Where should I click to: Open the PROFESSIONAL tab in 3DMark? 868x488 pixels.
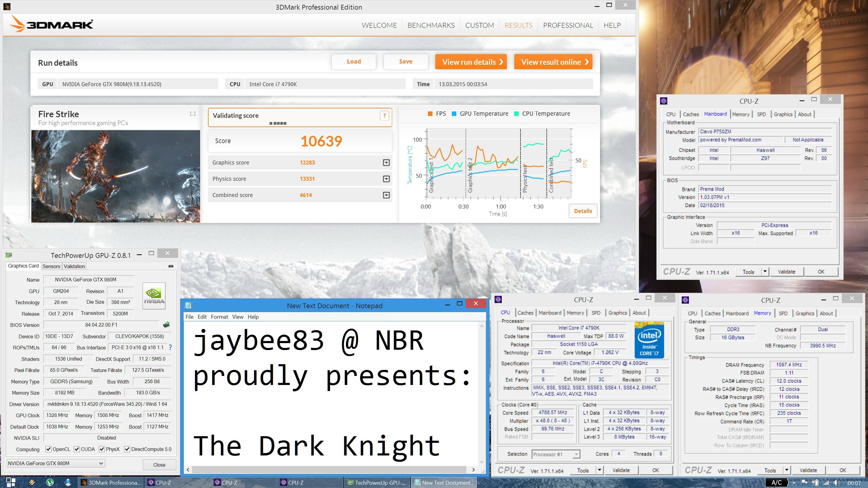tap(568, 25)
